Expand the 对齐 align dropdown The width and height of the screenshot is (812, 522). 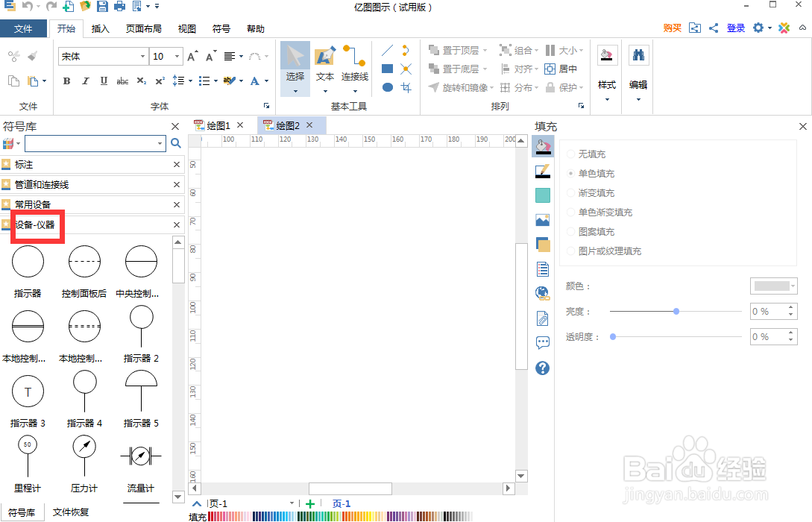536,69
